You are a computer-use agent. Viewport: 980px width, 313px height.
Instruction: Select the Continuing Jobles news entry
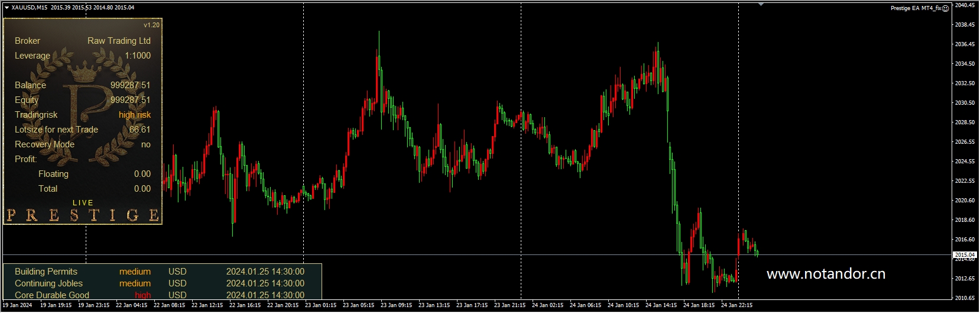coord(48,283)
